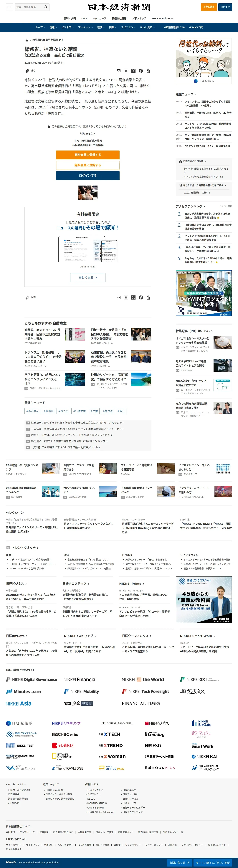Click the bottom note n icon
Screen dimensions: 238x868
pos(126,297)
